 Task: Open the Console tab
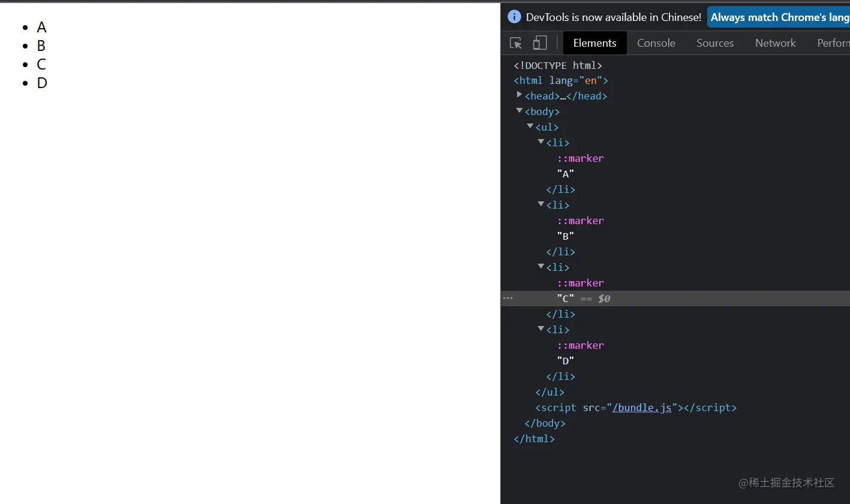coord(656,43)
